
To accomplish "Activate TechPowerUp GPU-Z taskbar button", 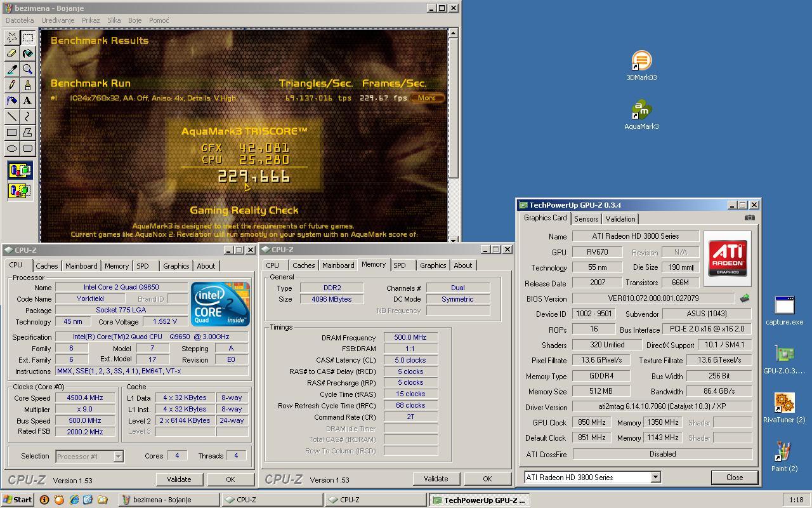I will pyautogui.click(x=478, y=500).
